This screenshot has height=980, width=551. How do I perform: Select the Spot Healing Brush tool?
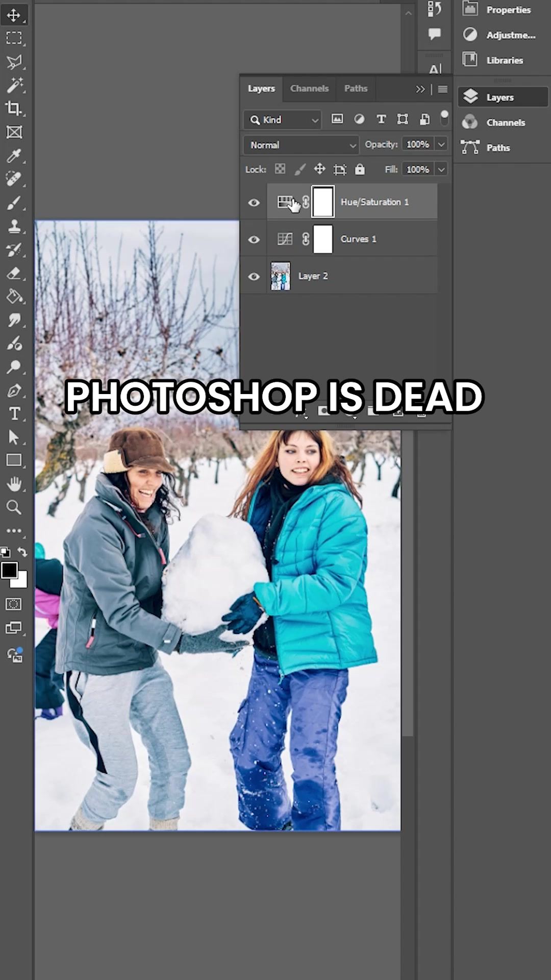14,179
